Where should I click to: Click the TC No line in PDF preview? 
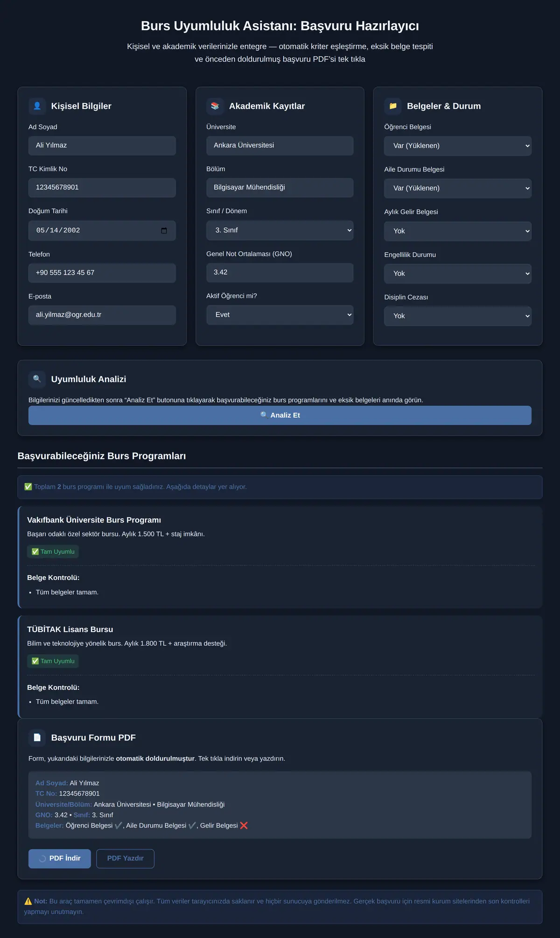point(68,794)
